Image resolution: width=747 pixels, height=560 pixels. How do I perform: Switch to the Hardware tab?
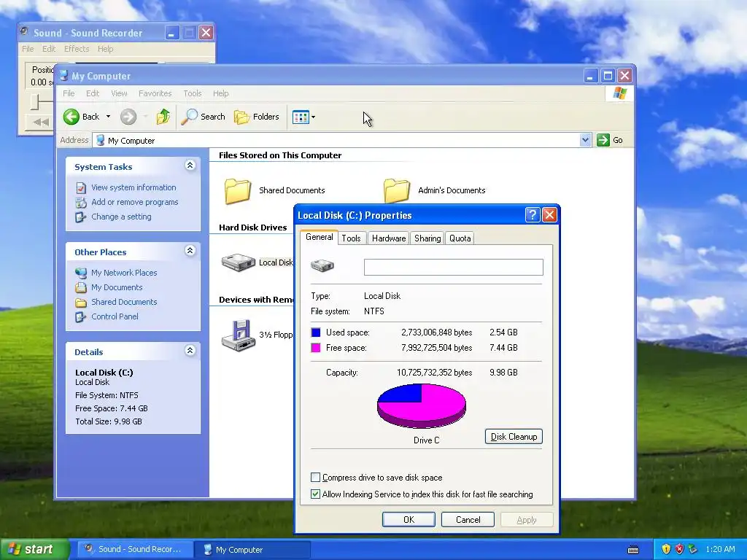(389, 238)
